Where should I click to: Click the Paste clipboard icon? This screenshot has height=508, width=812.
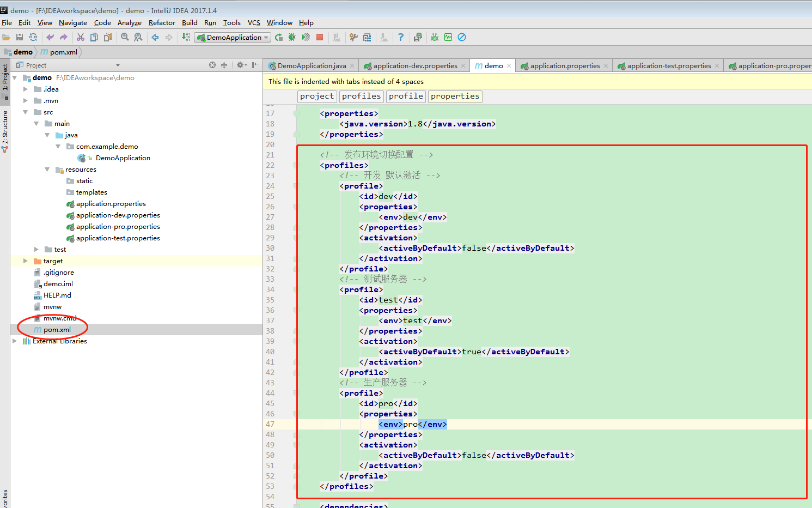click(108, 37)
